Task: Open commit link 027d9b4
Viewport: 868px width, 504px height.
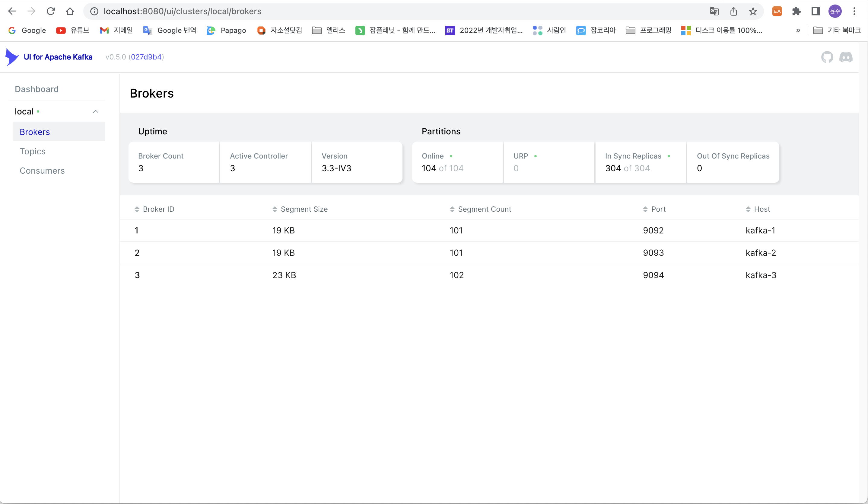Action: [146, 57]
